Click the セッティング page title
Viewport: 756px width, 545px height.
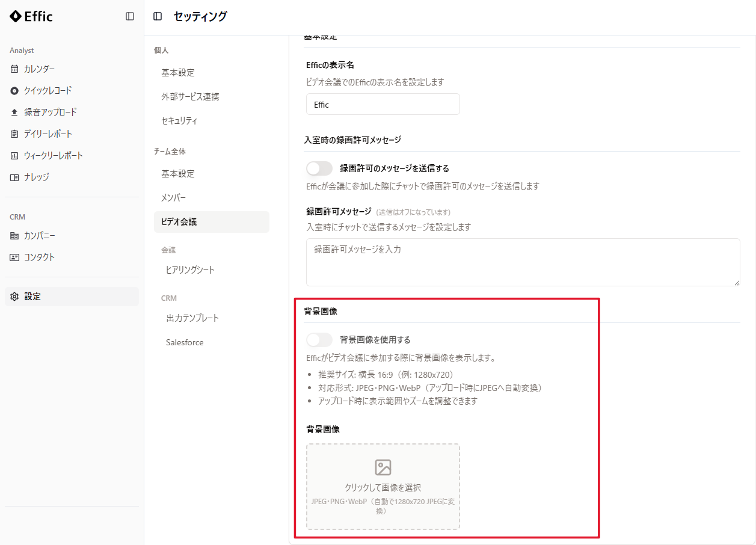[200, 16]
